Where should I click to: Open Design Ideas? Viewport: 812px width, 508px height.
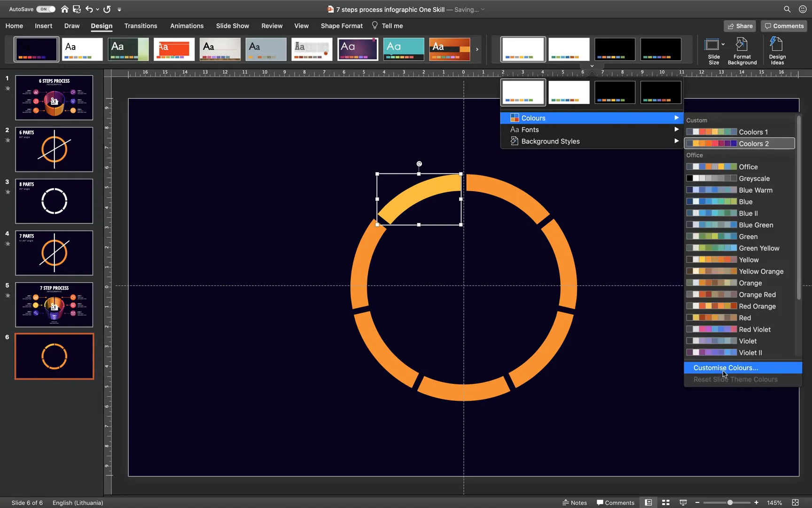coord(777,50)
